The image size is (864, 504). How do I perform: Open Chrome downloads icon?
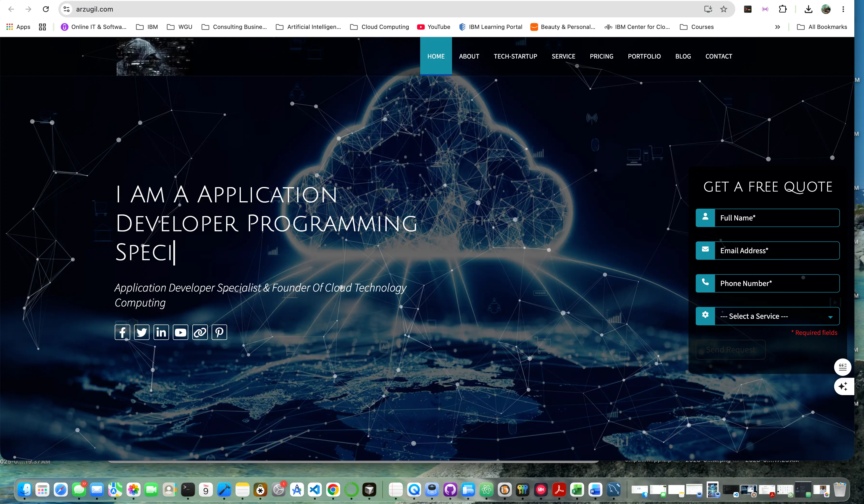tap(809, 9)
